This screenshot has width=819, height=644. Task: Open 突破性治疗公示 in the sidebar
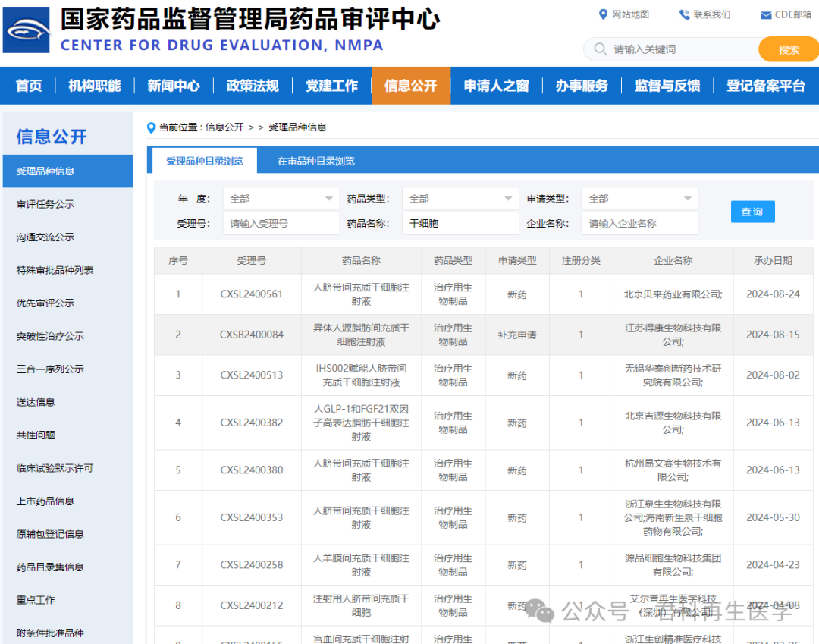(x=50, y=336)
